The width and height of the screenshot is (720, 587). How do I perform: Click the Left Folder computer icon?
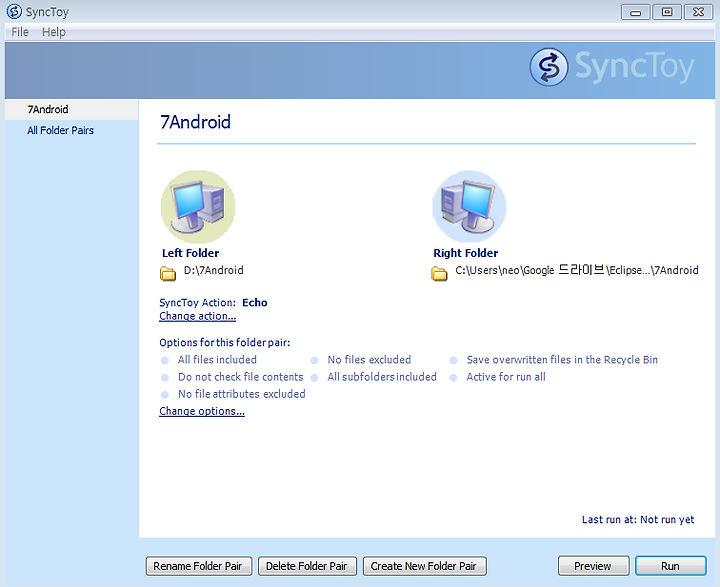click(198, 207)
